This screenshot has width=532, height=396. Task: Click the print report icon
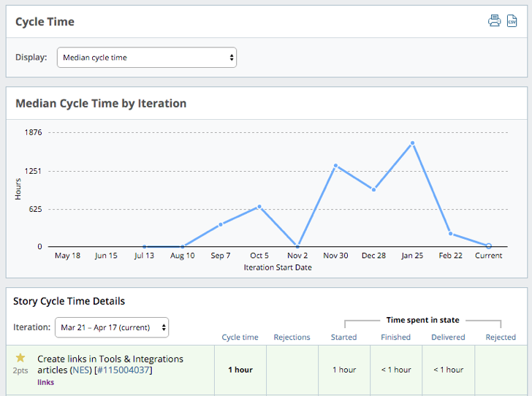click(494, 20)
